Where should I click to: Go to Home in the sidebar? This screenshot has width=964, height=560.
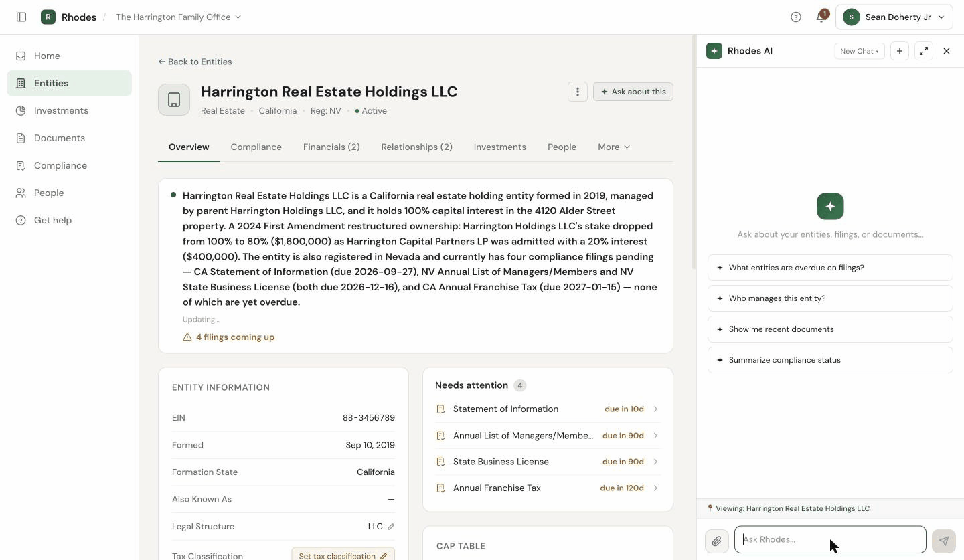(70, 56)
